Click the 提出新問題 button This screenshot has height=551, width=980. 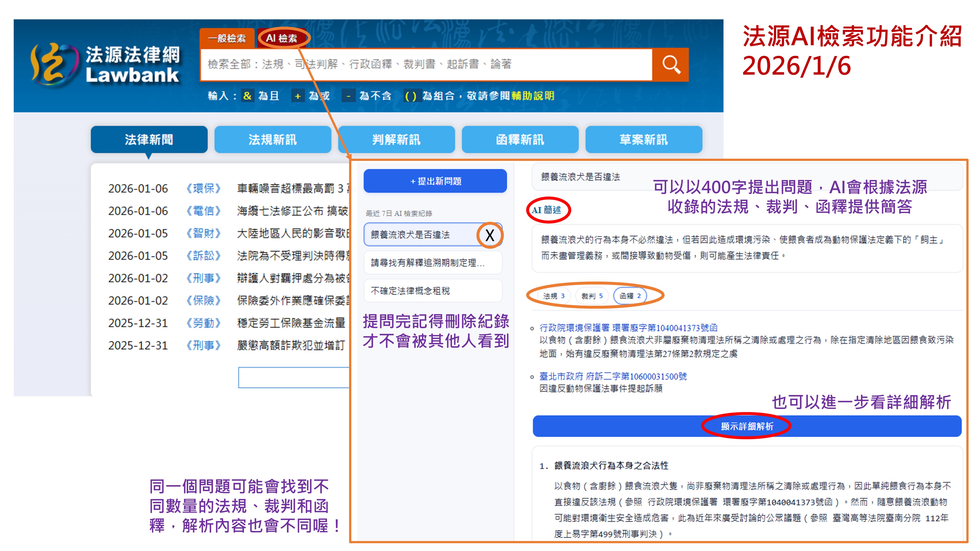pos(435,181)
